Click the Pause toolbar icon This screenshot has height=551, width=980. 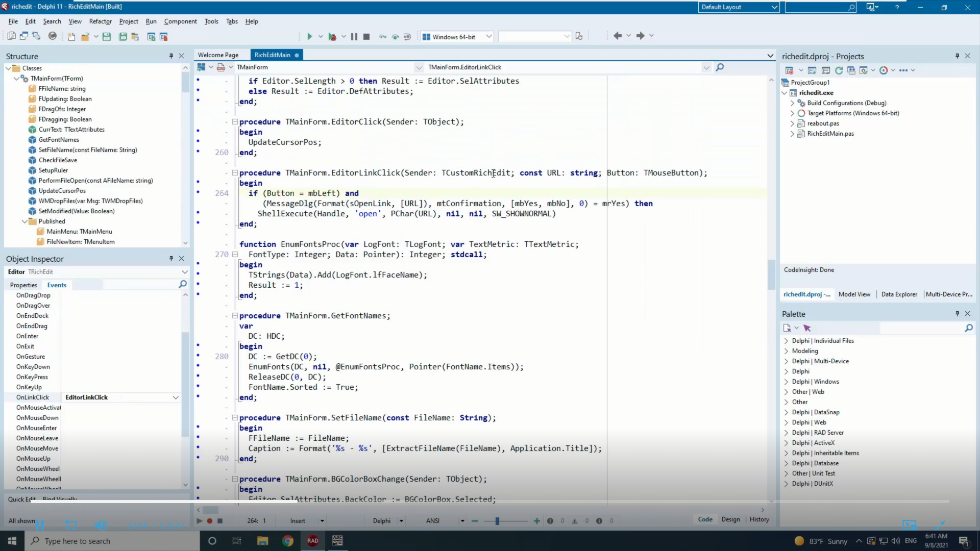(354, 36)
